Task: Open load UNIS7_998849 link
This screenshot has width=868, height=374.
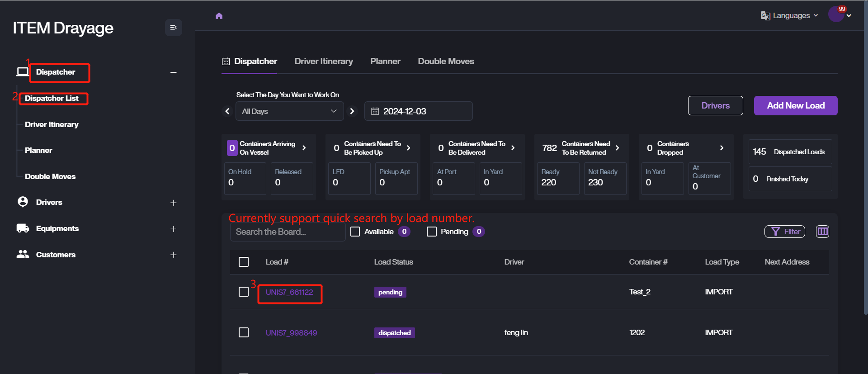Action: click(x=291, y=333)
